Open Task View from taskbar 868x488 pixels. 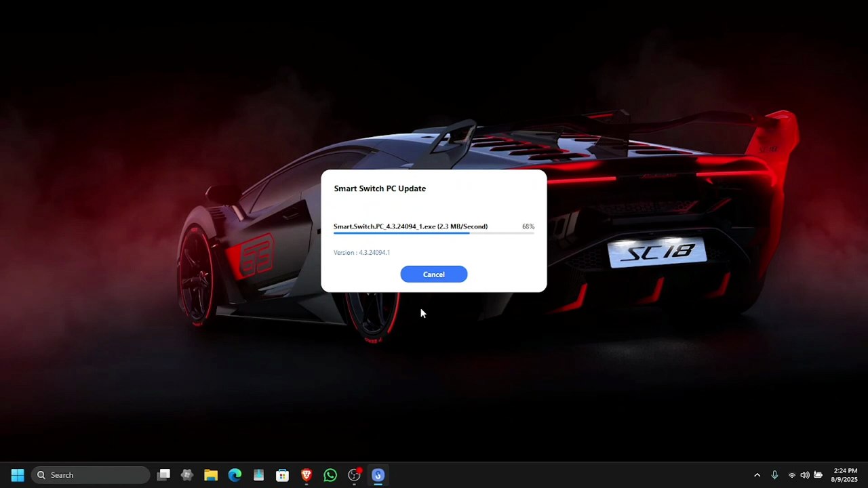163,475
